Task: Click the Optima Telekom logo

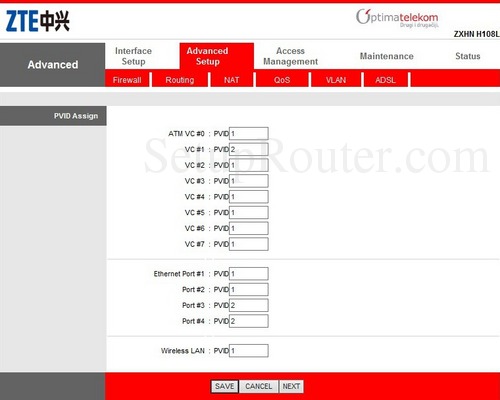Action: tap(397, 18)
